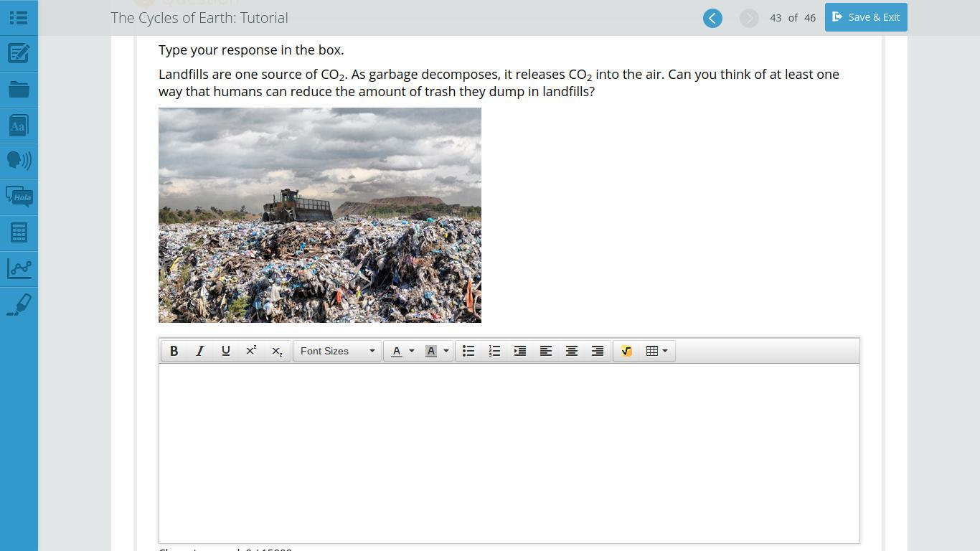The width and height of the screenshot is (980, 551).
Task: Open the folder icon in sidebar
Action: (x=19, y=90)
